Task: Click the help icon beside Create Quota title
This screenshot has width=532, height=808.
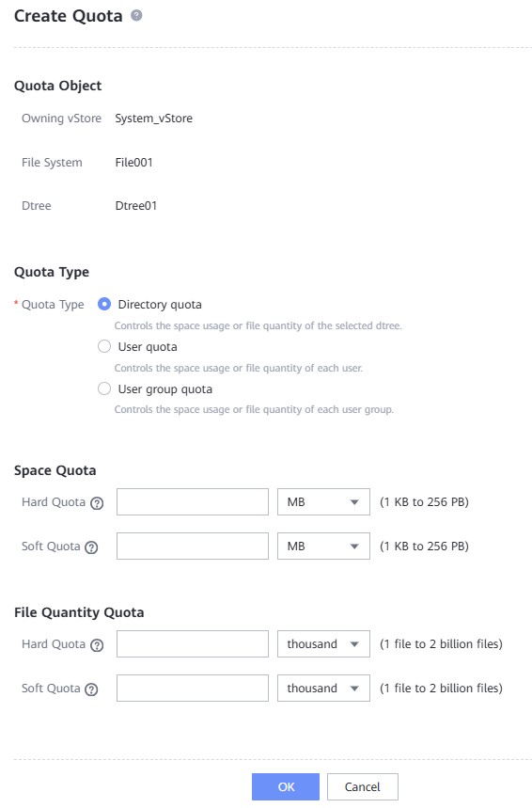Action: pos(136,15)
